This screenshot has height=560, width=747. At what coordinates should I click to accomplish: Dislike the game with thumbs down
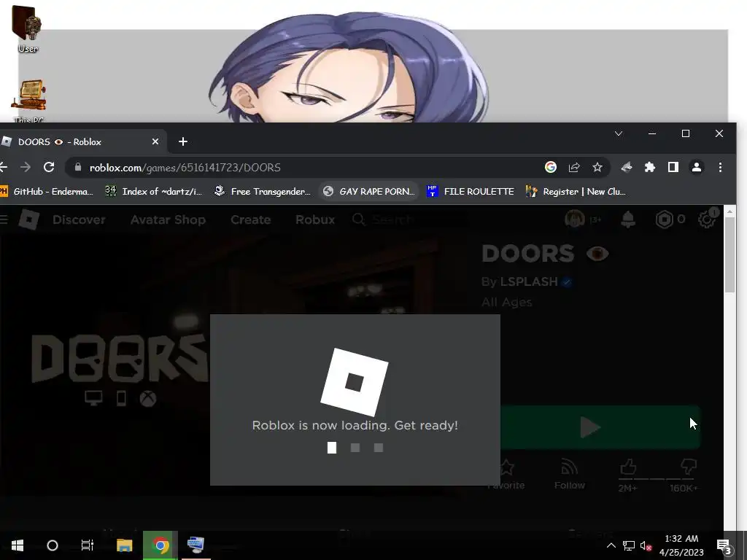click(689, 467)
